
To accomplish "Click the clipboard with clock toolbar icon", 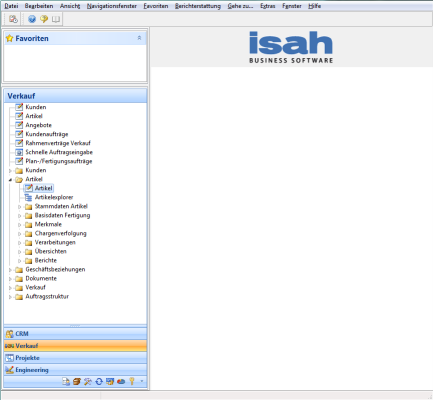I will tap(13, 19).
